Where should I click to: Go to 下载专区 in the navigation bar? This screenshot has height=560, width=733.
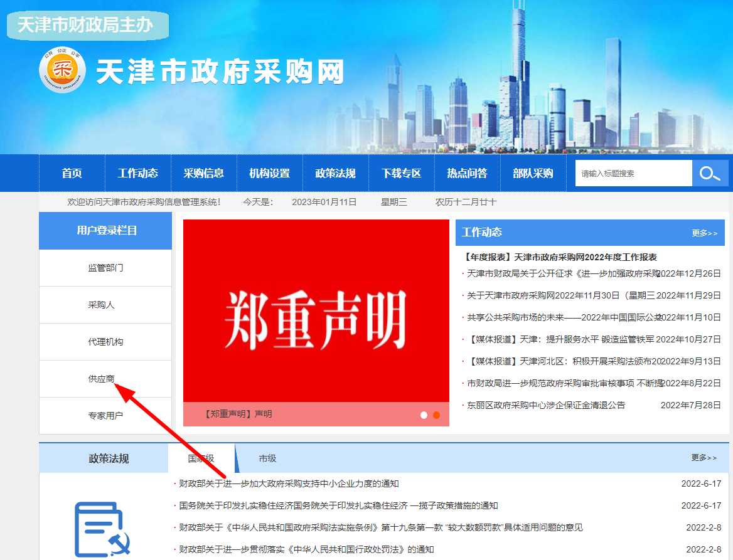[x=402, y=174]
